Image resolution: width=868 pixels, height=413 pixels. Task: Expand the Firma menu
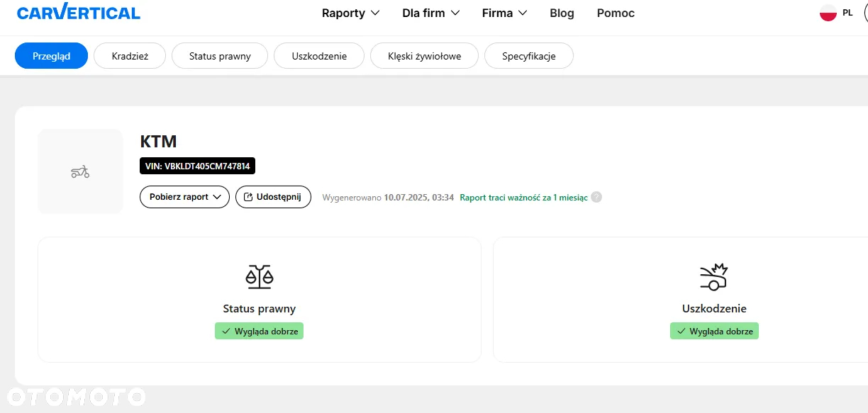pyautogui.click(x=504, y=13)
